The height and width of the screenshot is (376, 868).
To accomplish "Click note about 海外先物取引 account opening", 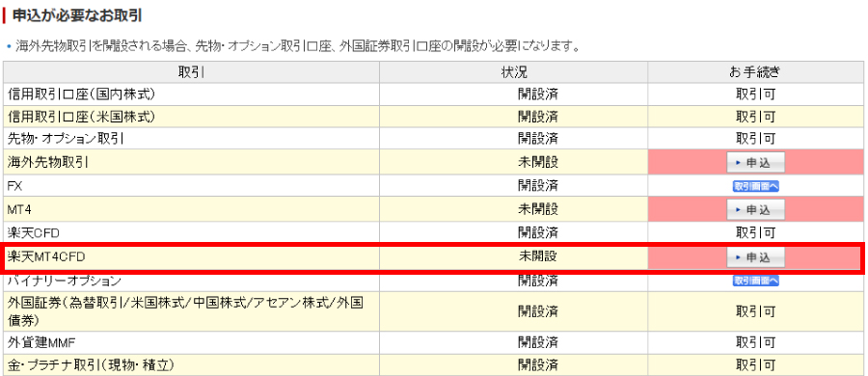I will click(298, 46).
